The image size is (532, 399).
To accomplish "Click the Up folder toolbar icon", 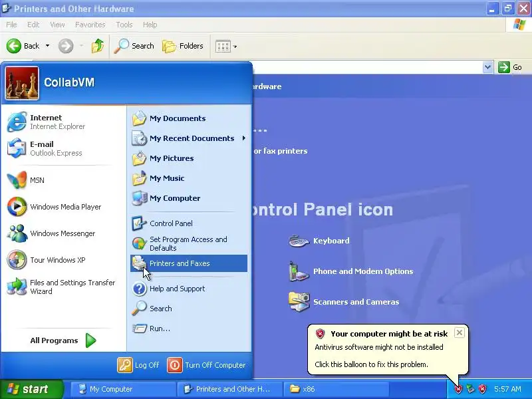I will coord(98,46).
